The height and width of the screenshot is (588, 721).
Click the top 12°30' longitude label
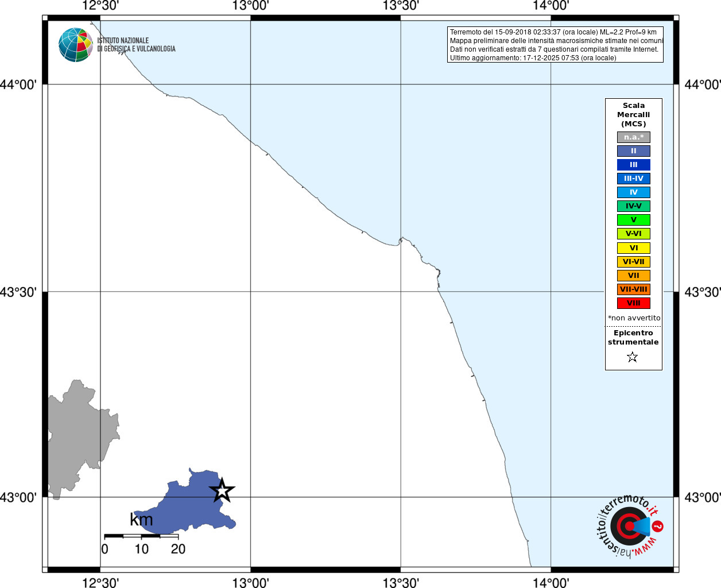point(100,6)
